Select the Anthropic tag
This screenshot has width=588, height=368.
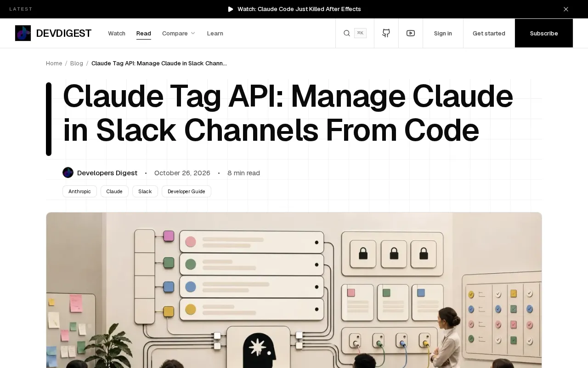pos(79,191)
